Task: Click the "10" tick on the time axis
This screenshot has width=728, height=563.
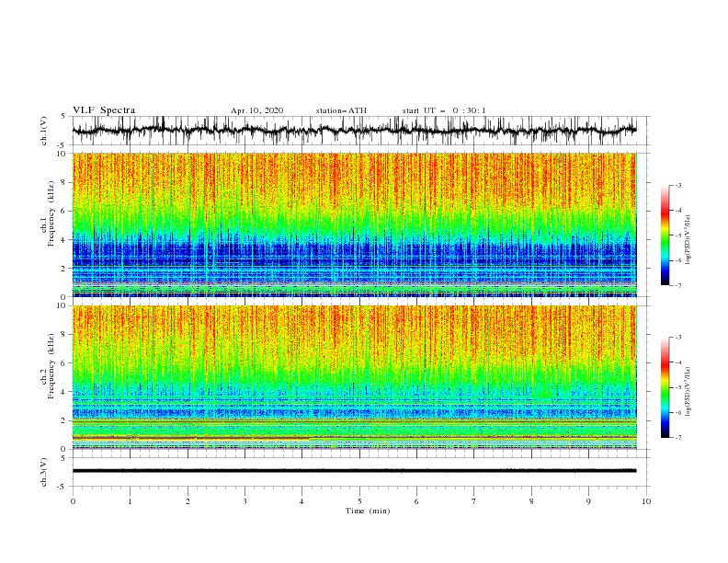Action: 646,501
